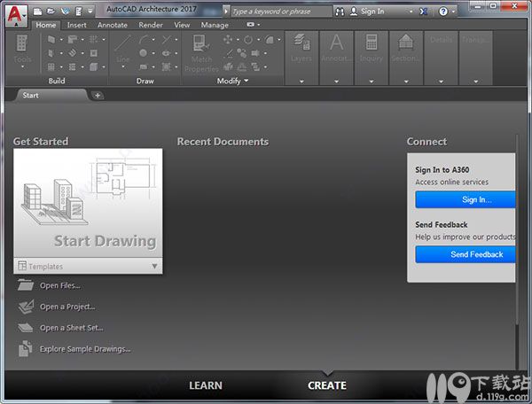The width and height of the screenshot is (532, 404).
Task: Select the Circle tool in Draw panel
Action: 143,53
